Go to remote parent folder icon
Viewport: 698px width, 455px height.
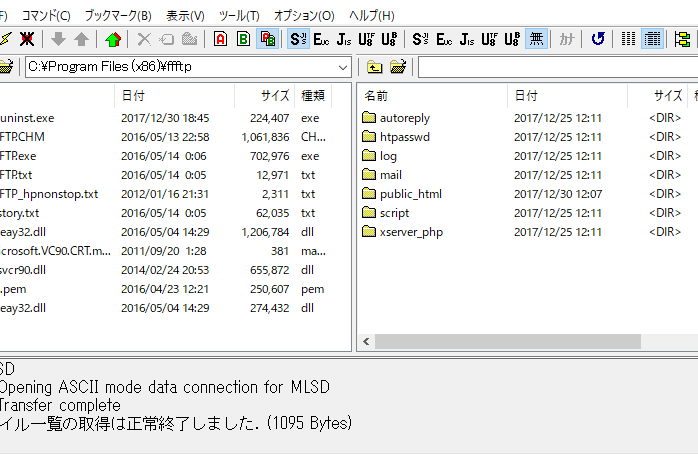(x=374, y=67)
